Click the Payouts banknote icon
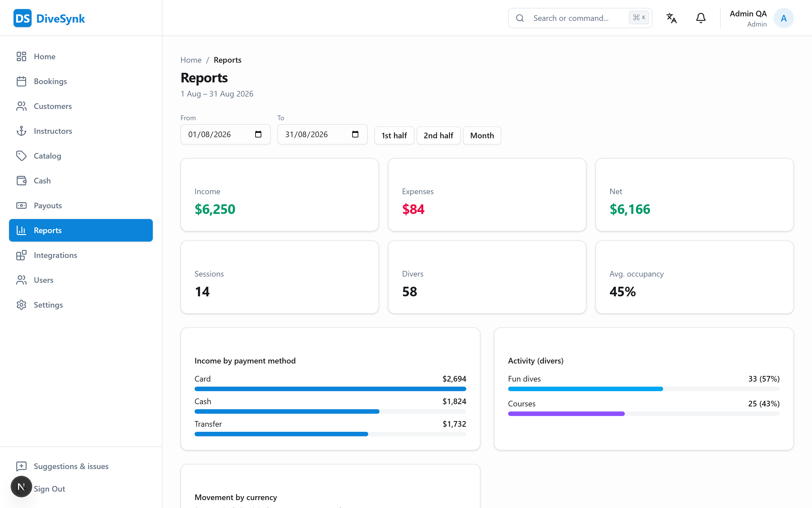812x508 pixels. [21, 206]
